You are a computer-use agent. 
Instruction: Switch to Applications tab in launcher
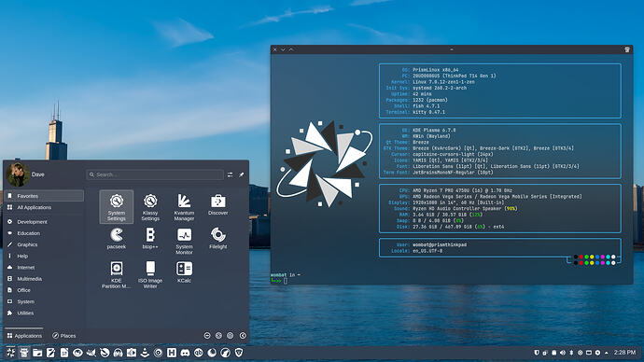24,336
